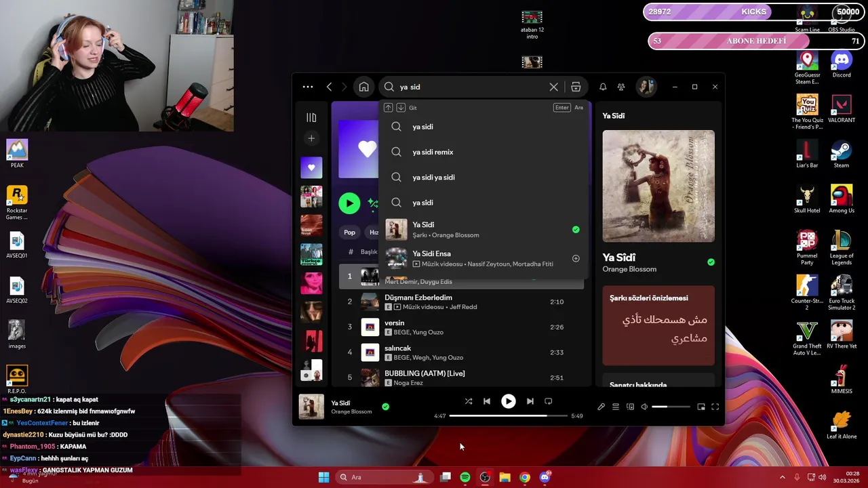Open Liked Songs in library sidebar
The width and height of the screenshot is (868, 488).
coord(311,167)
